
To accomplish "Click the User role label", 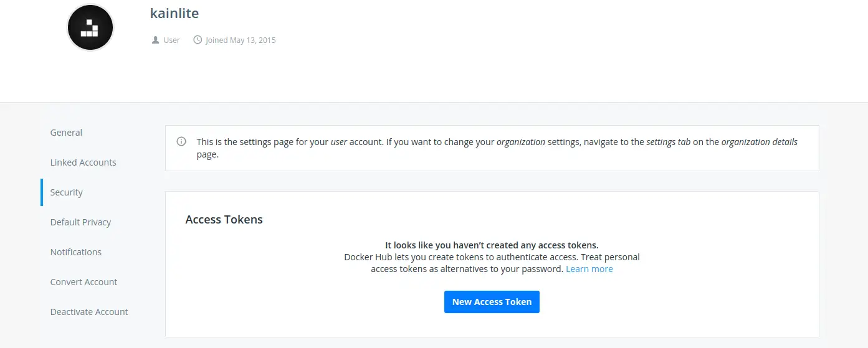I will pos(171,40).
